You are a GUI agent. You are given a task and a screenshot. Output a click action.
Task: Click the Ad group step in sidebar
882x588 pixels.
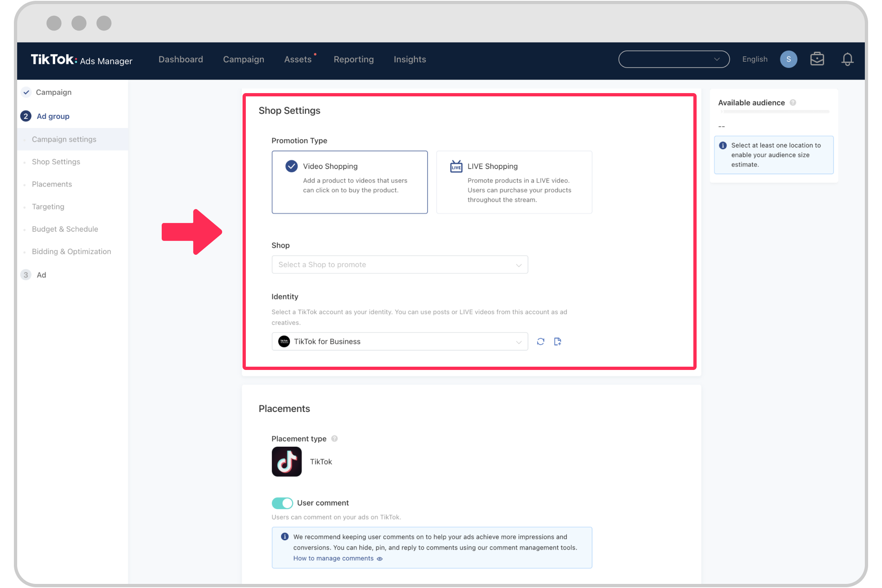click(x=52, y=116)
